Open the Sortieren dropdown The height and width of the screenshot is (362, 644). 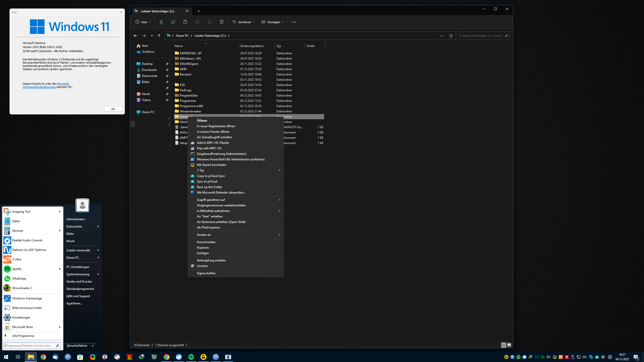tap(243, 22)
